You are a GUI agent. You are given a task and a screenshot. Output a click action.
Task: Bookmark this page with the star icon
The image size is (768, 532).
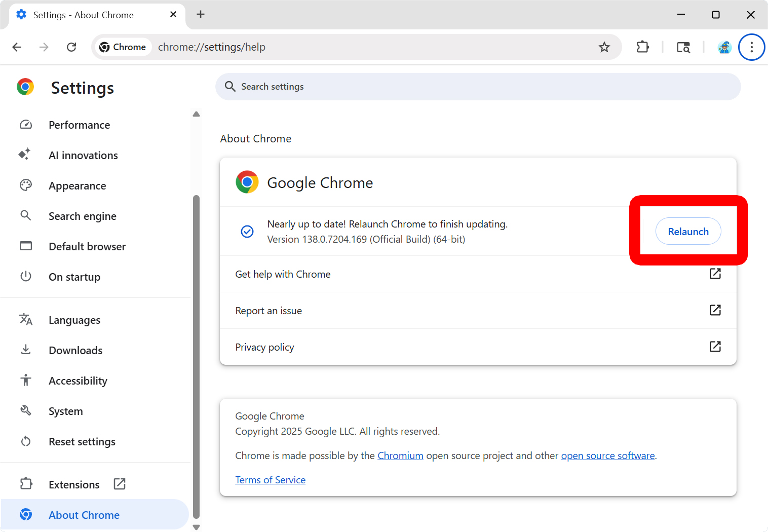(x=604, y=47)
